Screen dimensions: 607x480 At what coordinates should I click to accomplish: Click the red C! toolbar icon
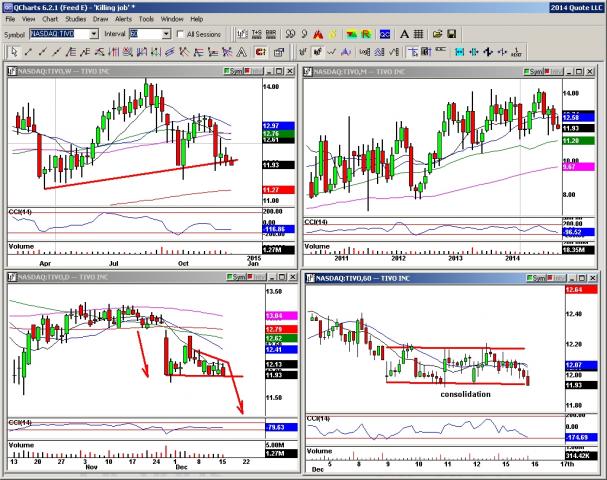[261, 51]
